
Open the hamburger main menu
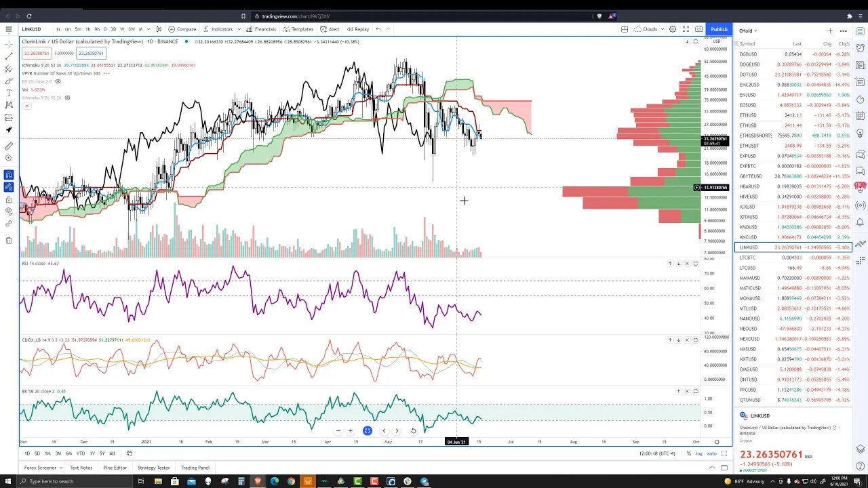(8, 29)
